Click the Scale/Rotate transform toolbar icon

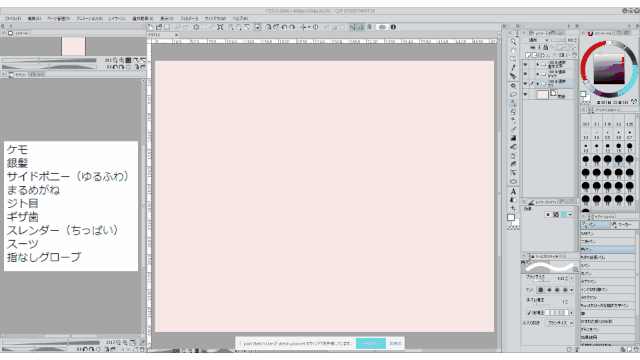[x=220, y=27]
